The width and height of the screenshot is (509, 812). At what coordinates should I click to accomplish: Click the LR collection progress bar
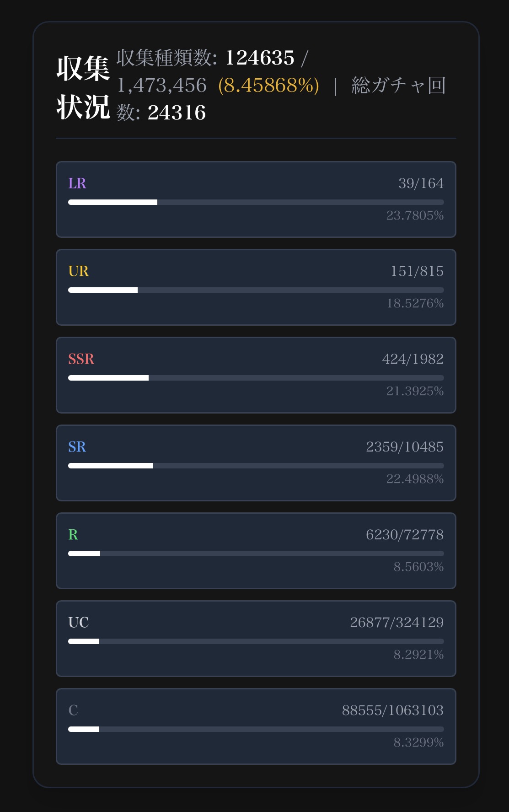click(x=256, y=202)
